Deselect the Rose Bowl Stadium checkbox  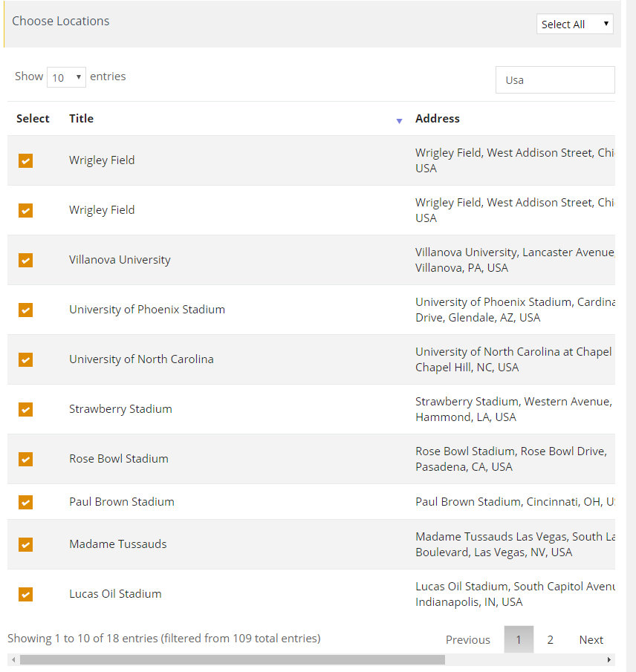26,459
